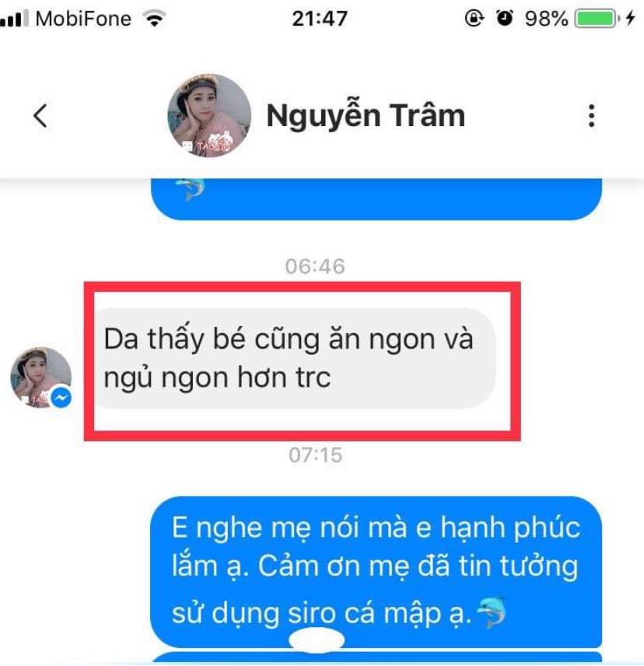This screenshot has width=644, height=666.
Task: Tap the rotation lock status icon
Action: click(474, 18)
